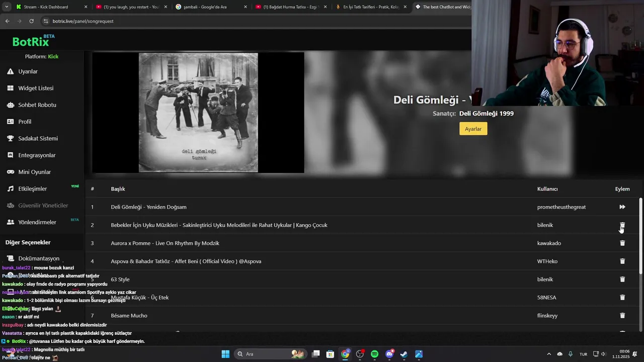Screen dimensions: 644x362
Task: Click the taskbar Ara search box
Action: [x=271, y=354]
